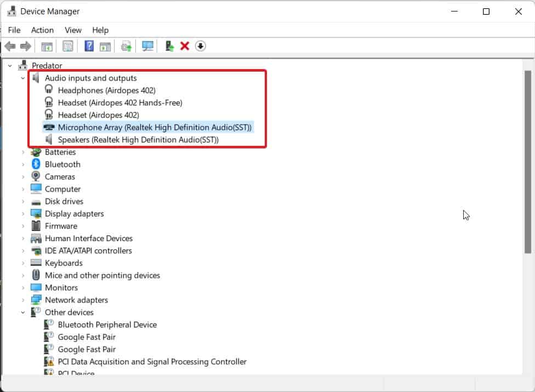Click the Firmware chip icon
Image resolution: width=535 pixels, height=392 pixels.
pos(36,226)
